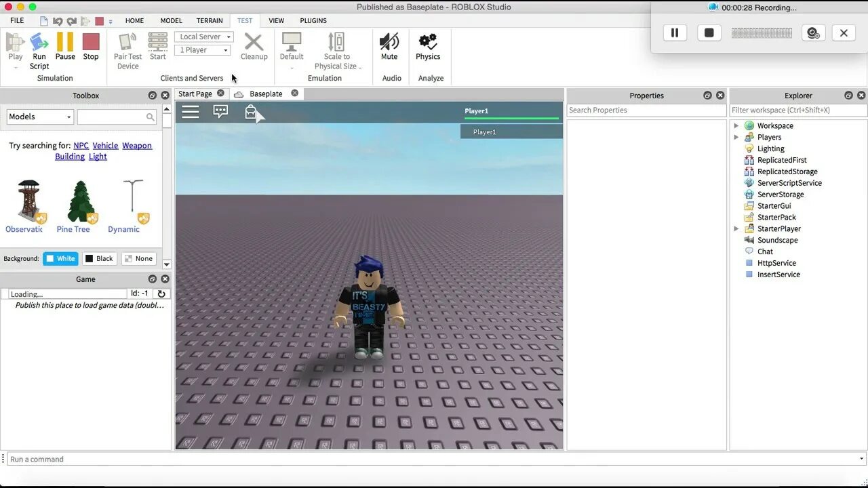This screenshot has width=868, height=488.
Task: Start the test server with the Start icon
Action: (x=158, y=42)
